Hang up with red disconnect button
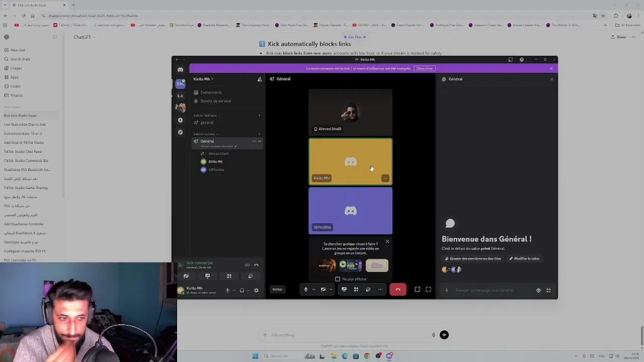Screen dimensions: 644x362 397,290
